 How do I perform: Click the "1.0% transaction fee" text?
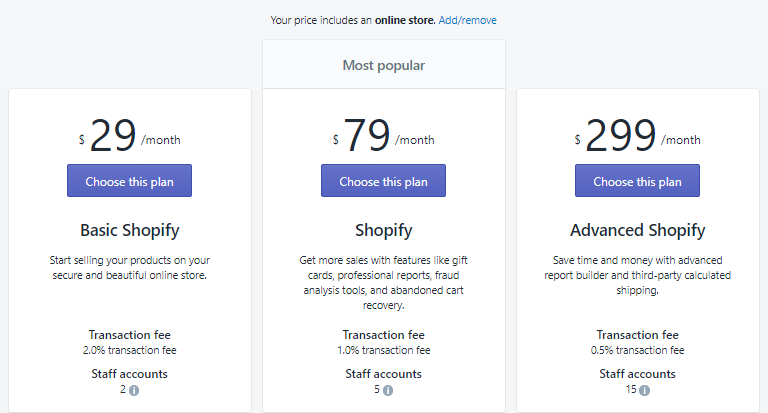pyautogui.click(x=384, y=350)
